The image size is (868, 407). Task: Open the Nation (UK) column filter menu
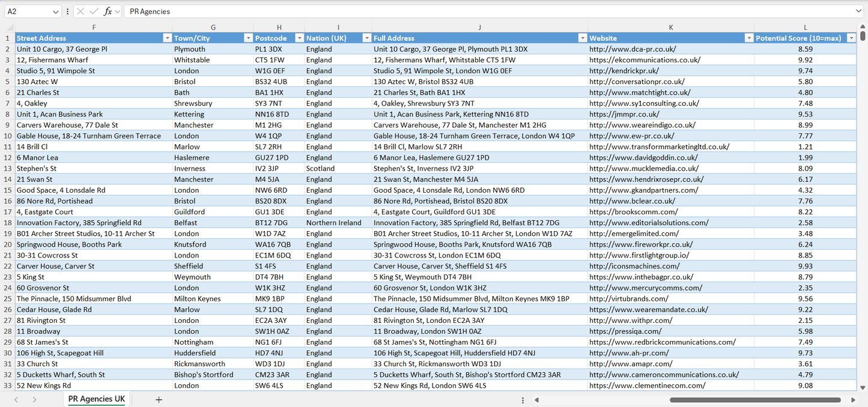[367, 37]
